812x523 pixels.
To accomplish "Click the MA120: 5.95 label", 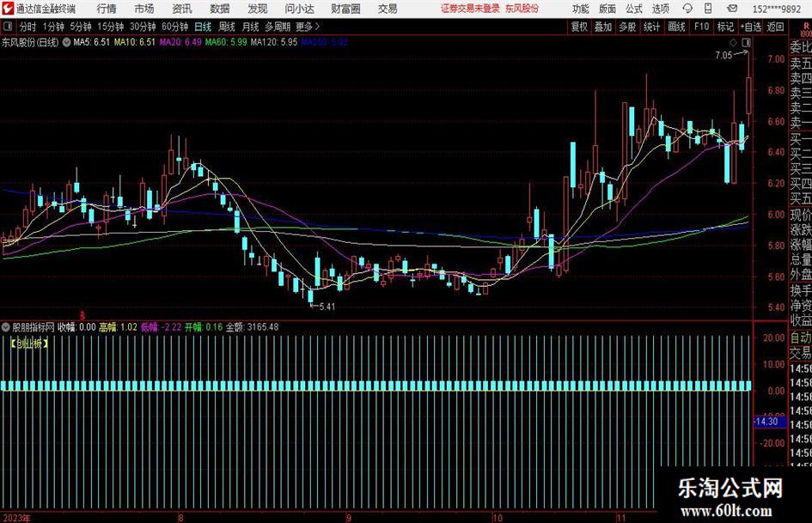I will pos(274,42).
